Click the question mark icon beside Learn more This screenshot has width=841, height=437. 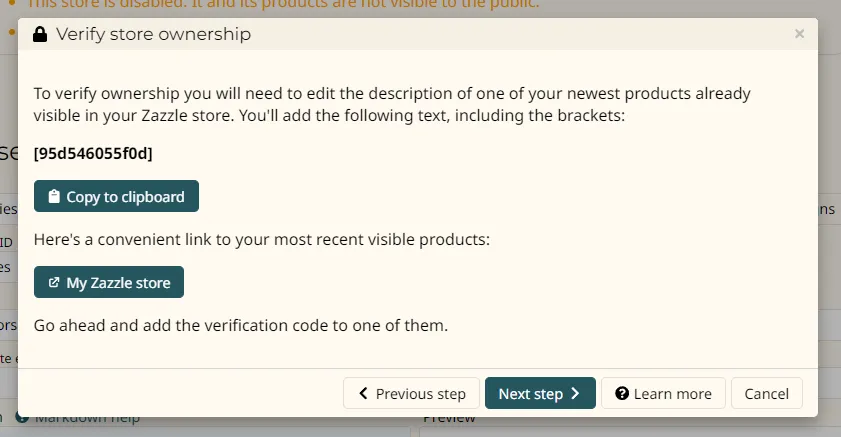(x=621, y=394)
